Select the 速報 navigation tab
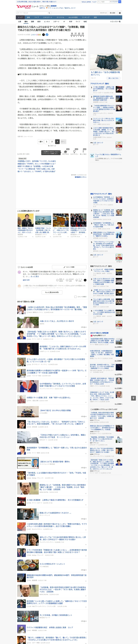 pos(28,17)
